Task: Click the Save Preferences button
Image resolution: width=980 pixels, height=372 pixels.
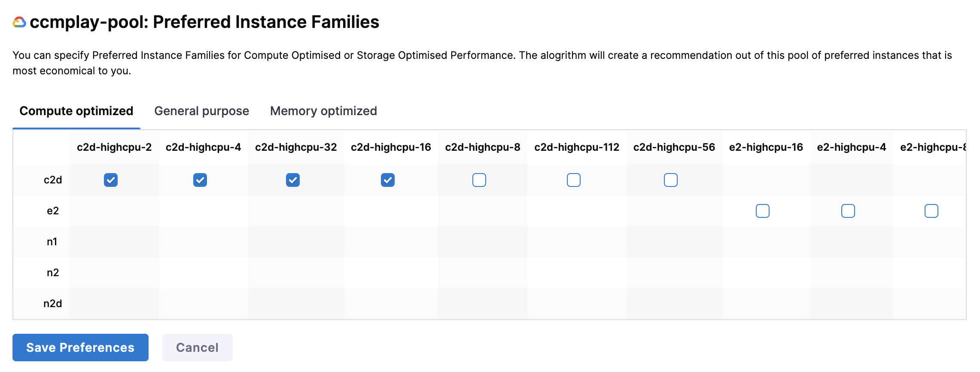Action: tap(80, 348)
